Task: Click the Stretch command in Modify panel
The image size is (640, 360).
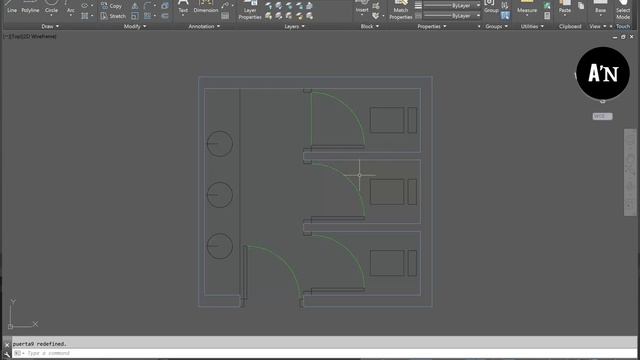Action: tap(113, 16)
